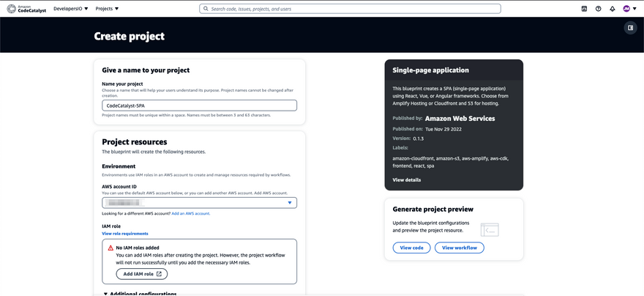
Task: Click the magnifier icon in search bar
Action: 206,9
